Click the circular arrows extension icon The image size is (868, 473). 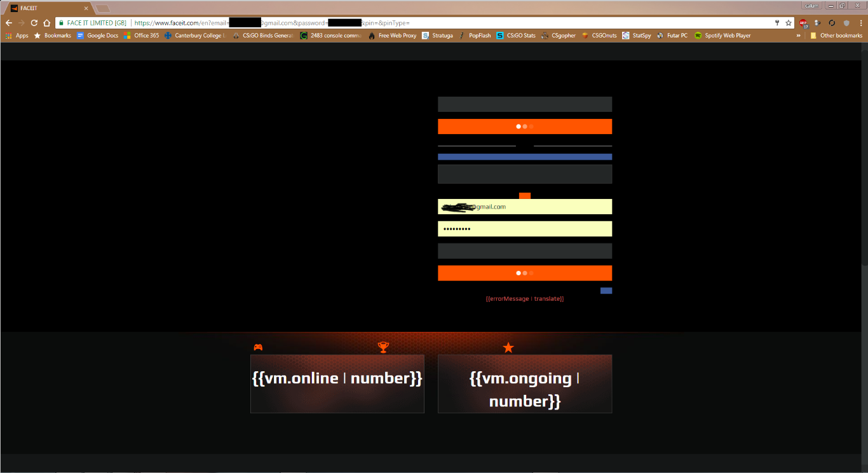[832, 23]
